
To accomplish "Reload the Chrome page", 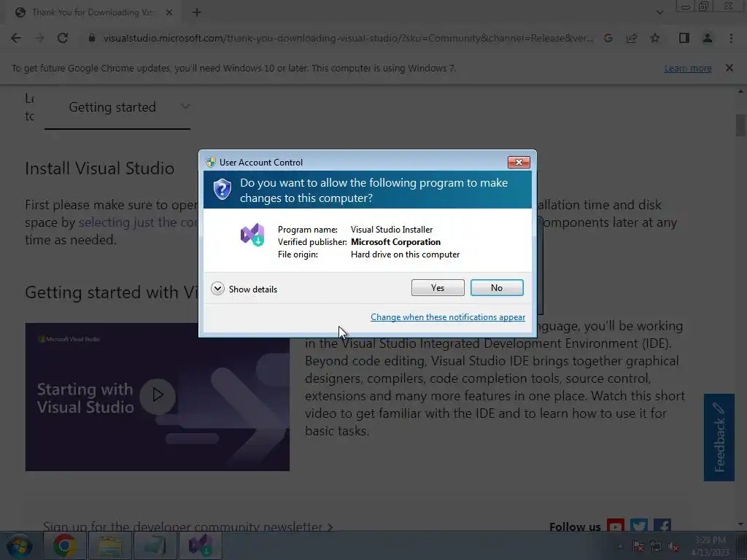I will 63,38.
